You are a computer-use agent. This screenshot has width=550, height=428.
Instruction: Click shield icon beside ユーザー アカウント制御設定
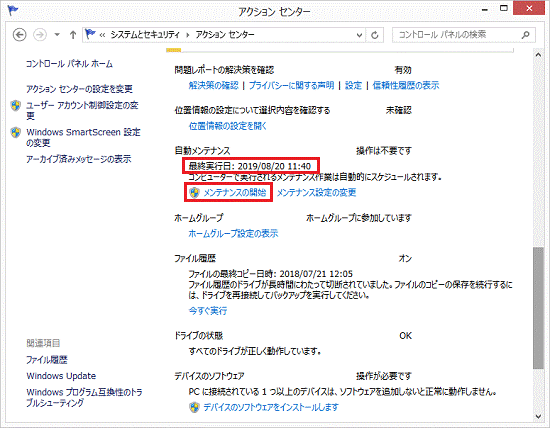[x=15, y=105]
